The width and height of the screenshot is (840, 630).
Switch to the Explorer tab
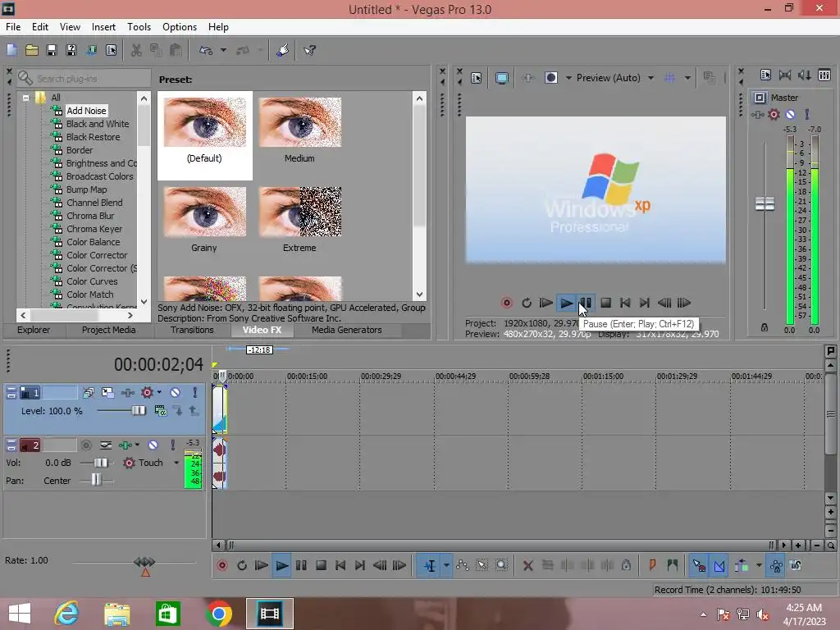[34, 330]
